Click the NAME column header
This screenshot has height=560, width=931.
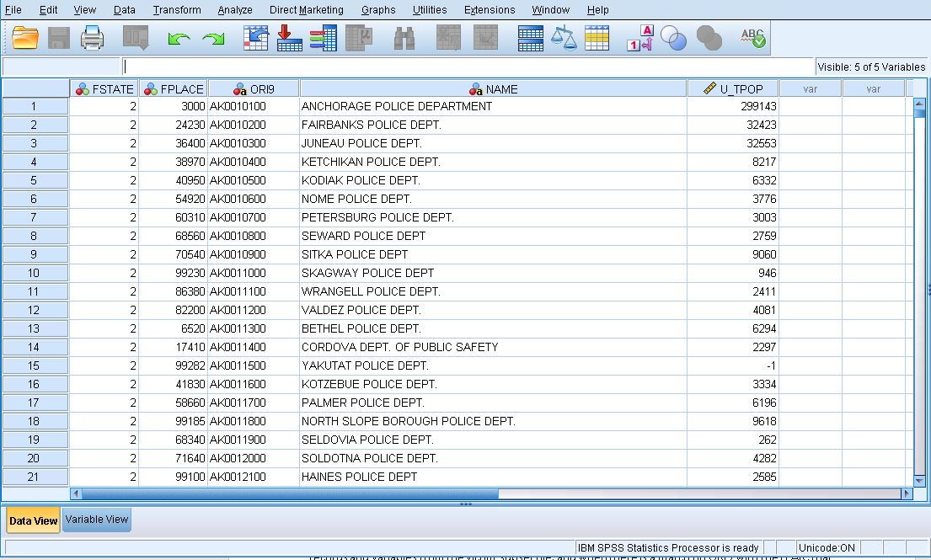click(494, 88)
